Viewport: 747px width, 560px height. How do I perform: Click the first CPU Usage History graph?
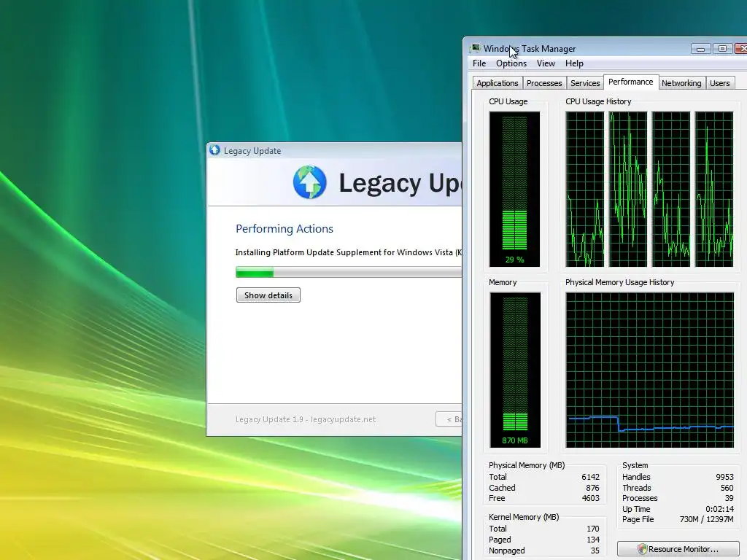[584, 189]
